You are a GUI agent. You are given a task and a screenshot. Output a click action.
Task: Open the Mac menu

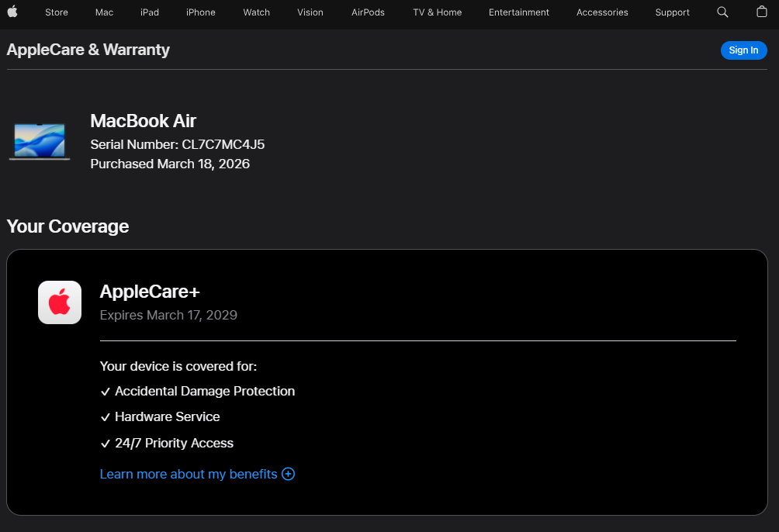104,12
